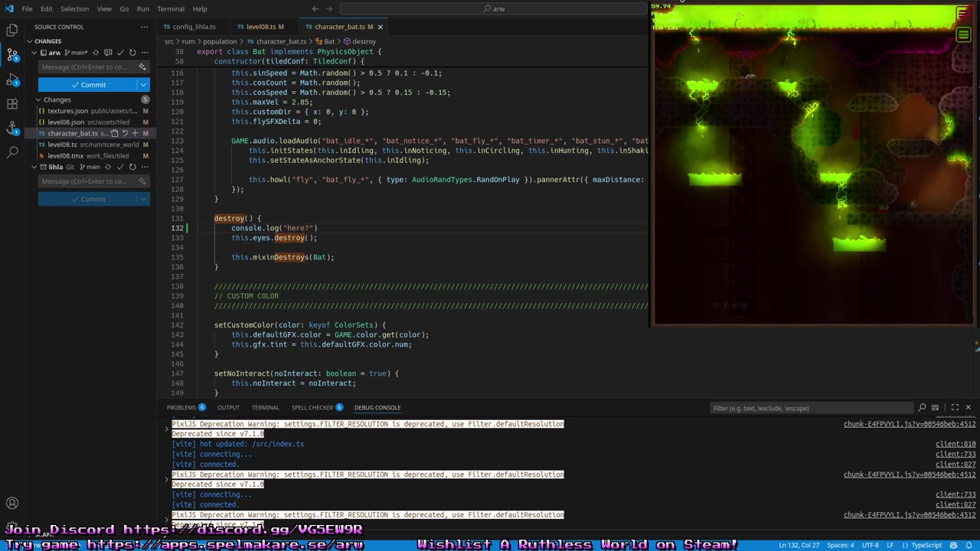Switch to the PROBLEMS panel tab
Image resolution: width=980 pixels, height=551 pixels.
point(181,408)
